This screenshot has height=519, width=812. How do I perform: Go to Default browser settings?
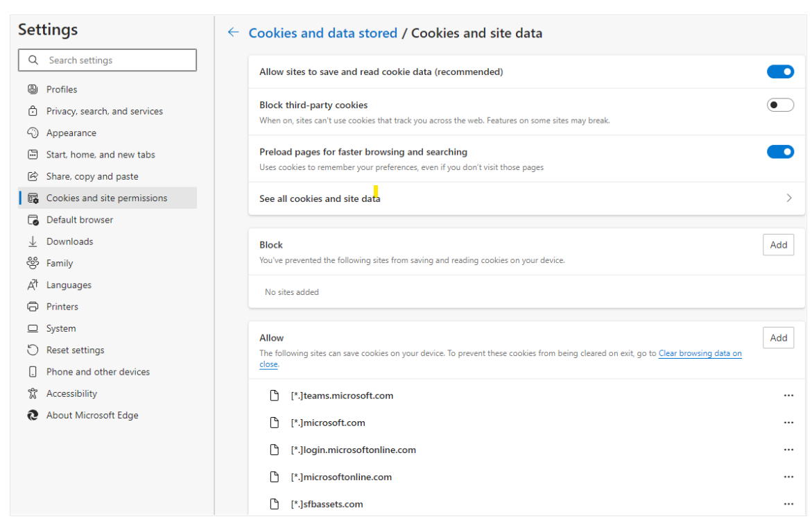point(80,220)
